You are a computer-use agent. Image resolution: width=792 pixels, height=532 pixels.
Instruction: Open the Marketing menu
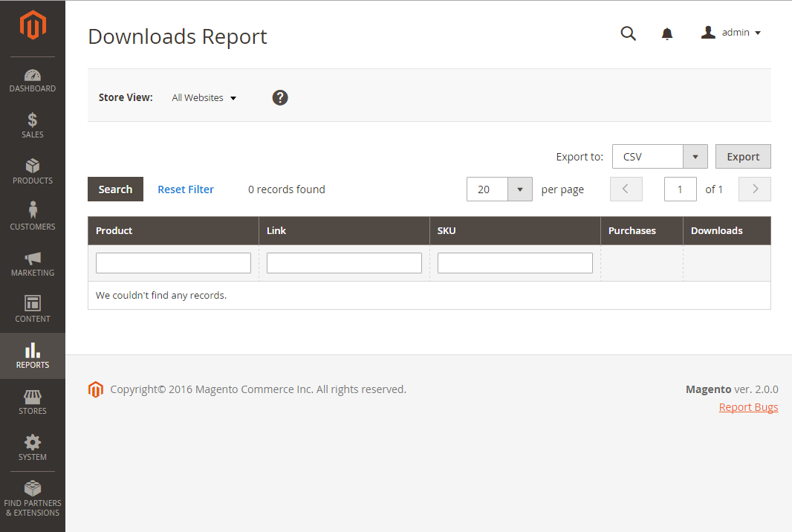click(33, 265)
